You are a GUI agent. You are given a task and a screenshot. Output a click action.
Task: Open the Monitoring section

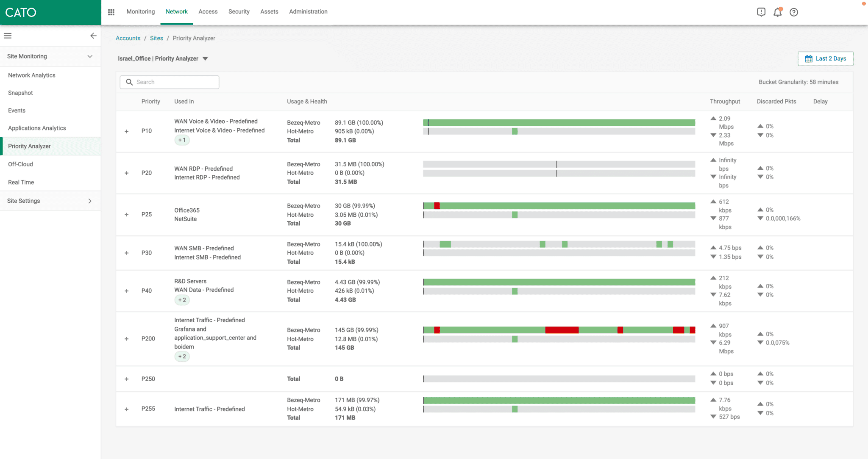coord(140,11)
